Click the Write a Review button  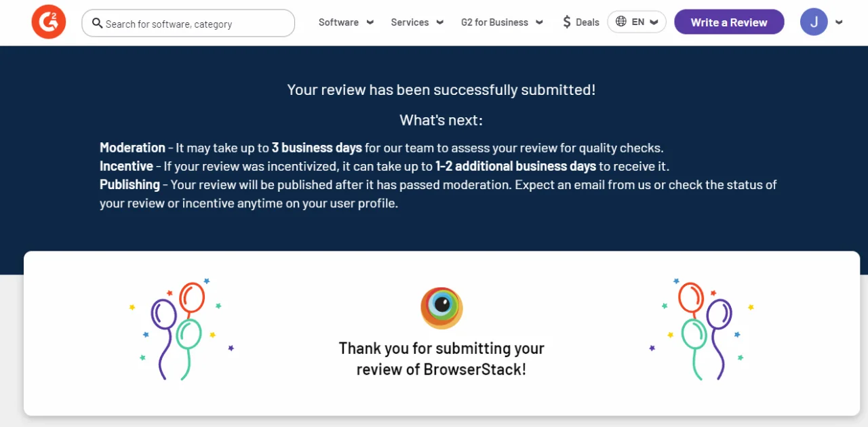(x=729, y=22)
